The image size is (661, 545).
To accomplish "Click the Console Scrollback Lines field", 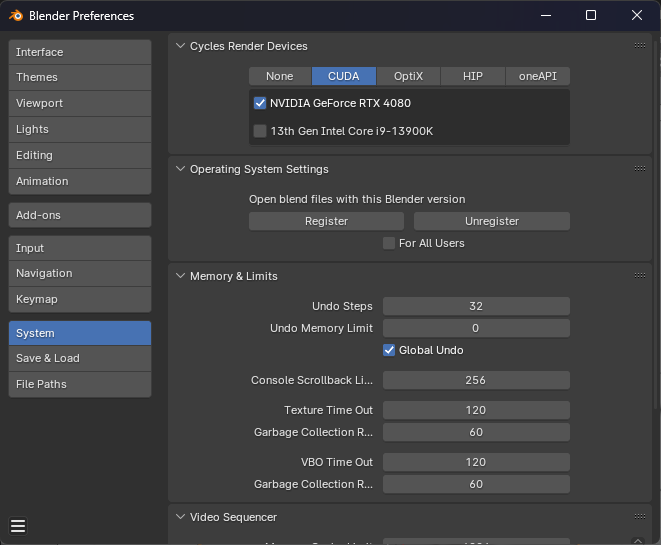I will pyautogui.click(x=476, y=380).
